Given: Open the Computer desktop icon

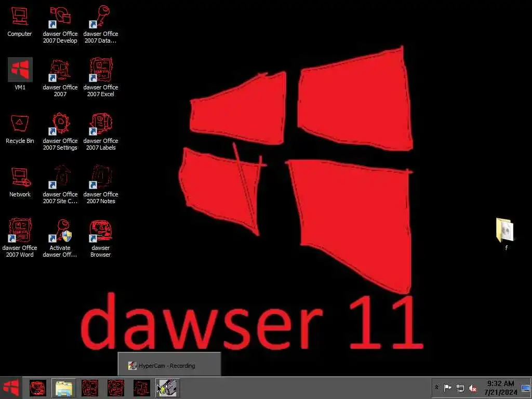Looking at the screenshot, I should (x=20, y=22).
